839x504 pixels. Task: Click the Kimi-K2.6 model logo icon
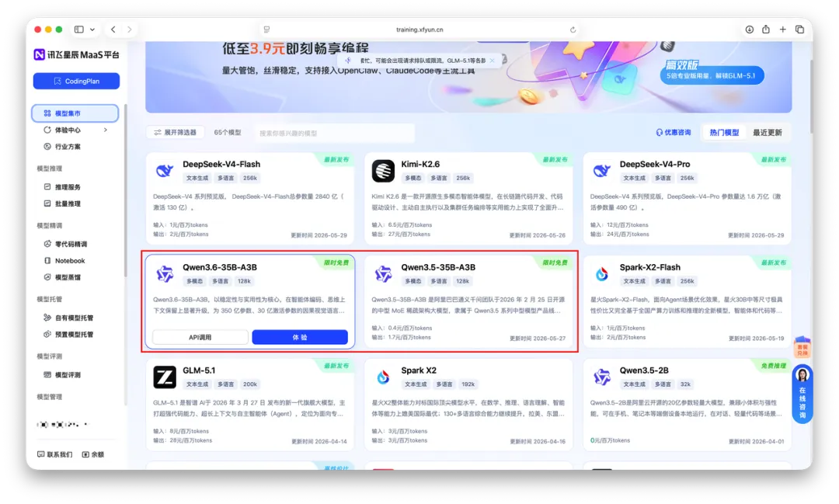383,171
